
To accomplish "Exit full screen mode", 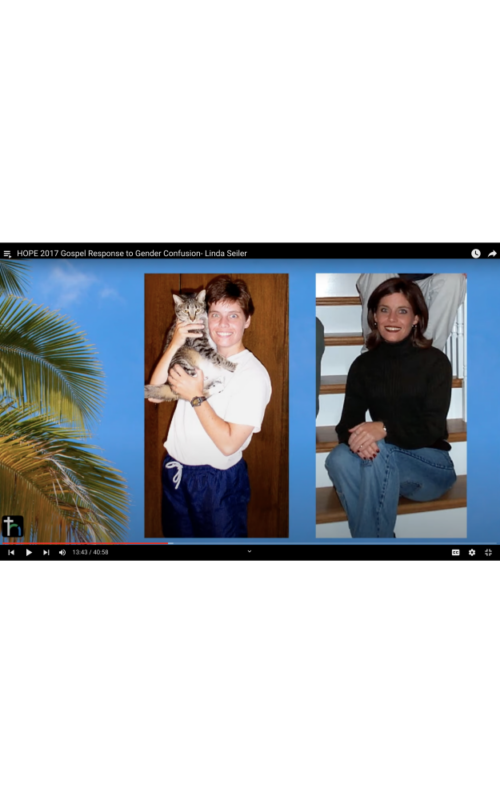I will [x=488, y=552].
